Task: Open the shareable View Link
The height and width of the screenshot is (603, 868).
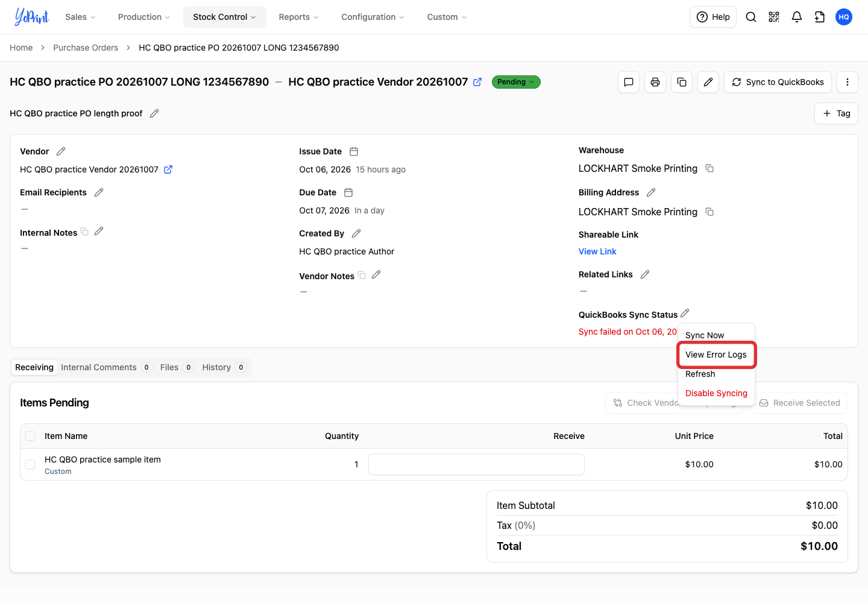Action: [x=597, y=251]
